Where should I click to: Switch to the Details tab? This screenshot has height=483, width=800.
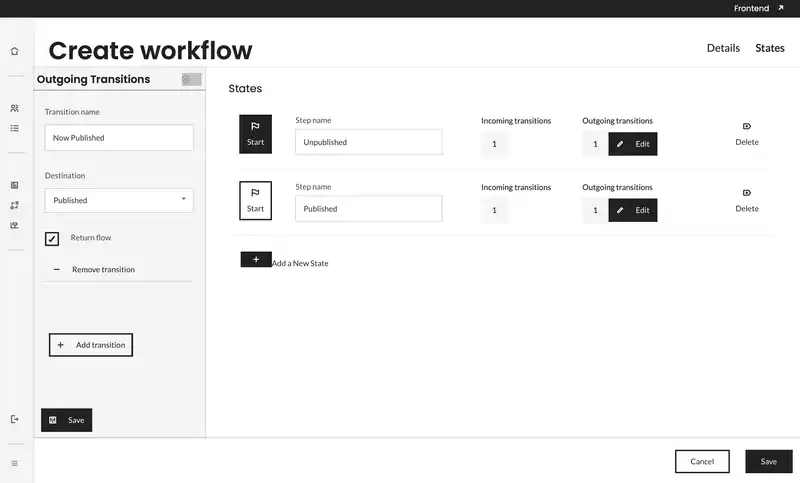coord(723,48)
